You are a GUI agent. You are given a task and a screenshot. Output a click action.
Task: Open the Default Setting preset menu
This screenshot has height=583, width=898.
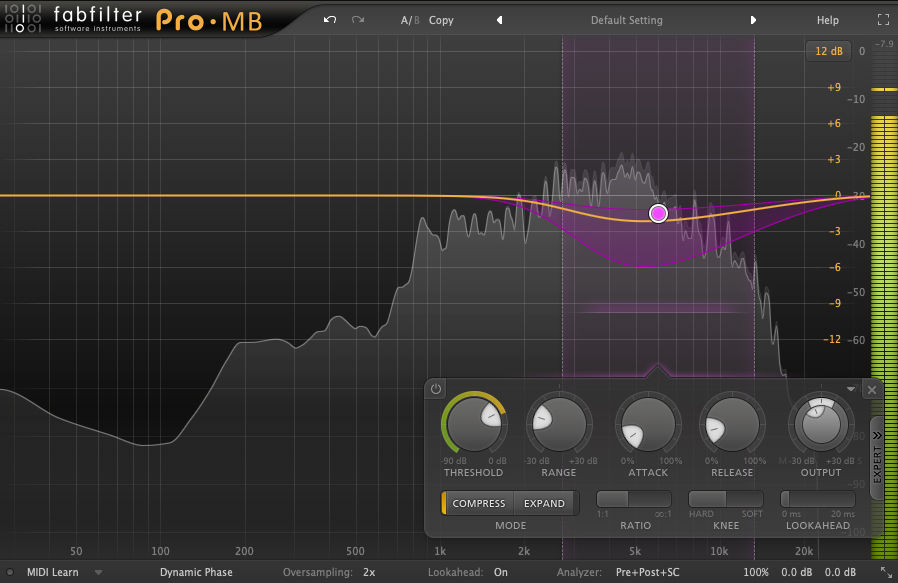[627, 20]
